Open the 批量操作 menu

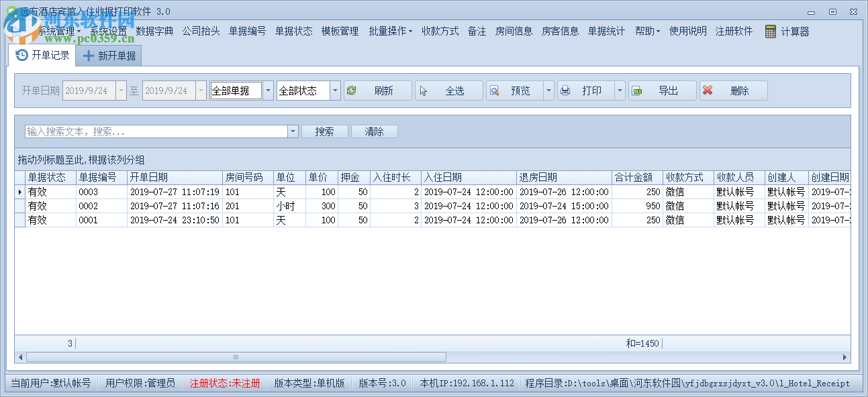[390, 31]
